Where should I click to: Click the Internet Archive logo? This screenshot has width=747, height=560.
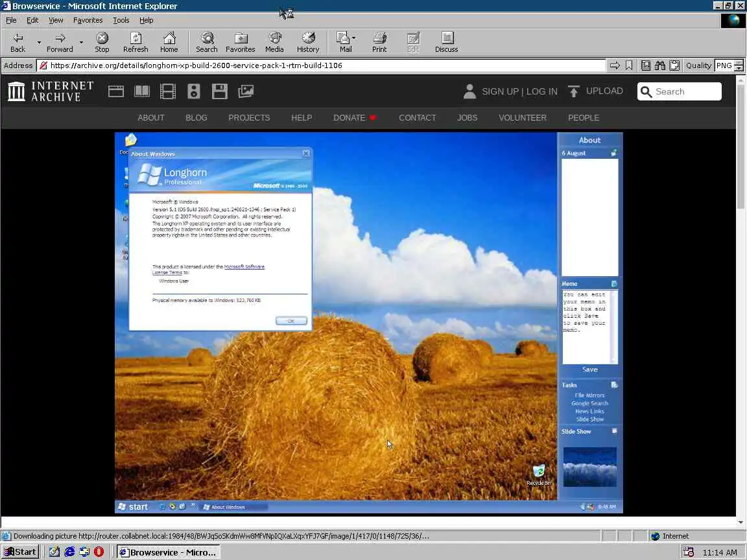(51, 91)
